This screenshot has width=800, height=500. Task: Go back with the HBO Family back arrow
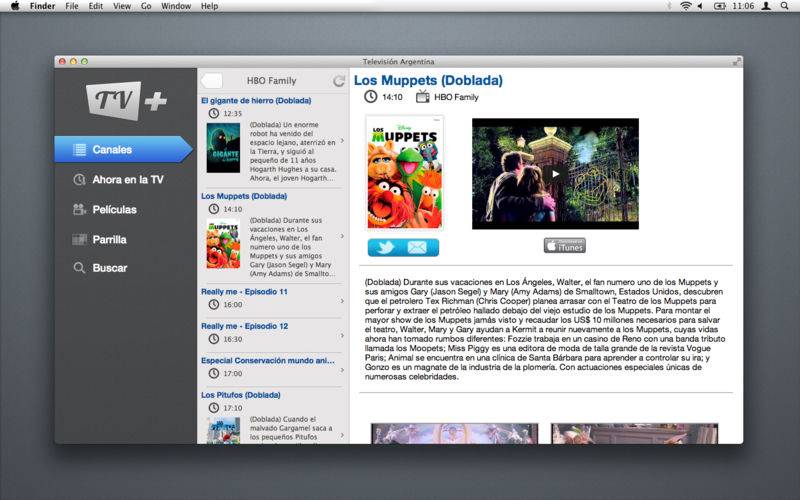point(212,81)
